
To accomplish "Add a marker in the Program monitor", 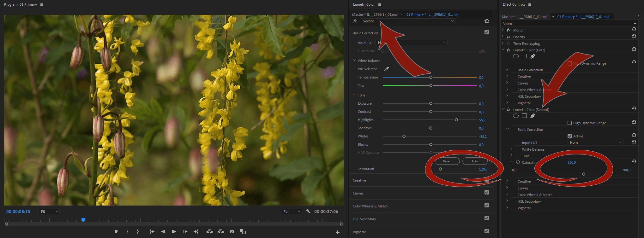I will tap(116, 232).
